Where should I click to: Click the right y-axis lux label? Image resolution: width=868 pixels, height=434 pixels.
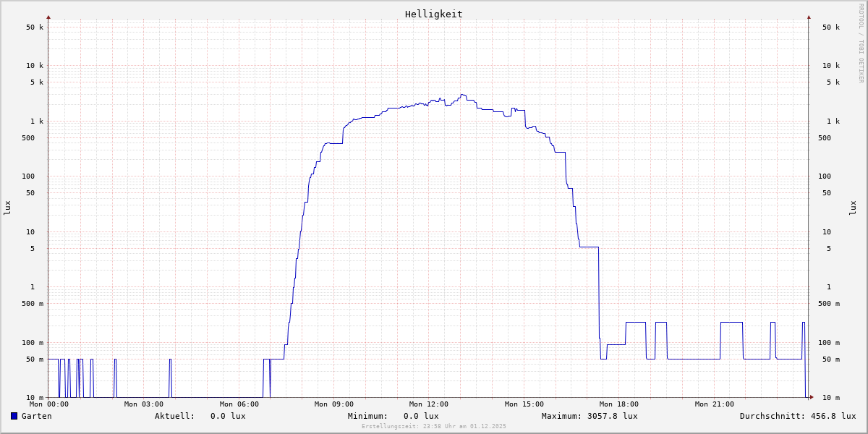coord(853,208)
